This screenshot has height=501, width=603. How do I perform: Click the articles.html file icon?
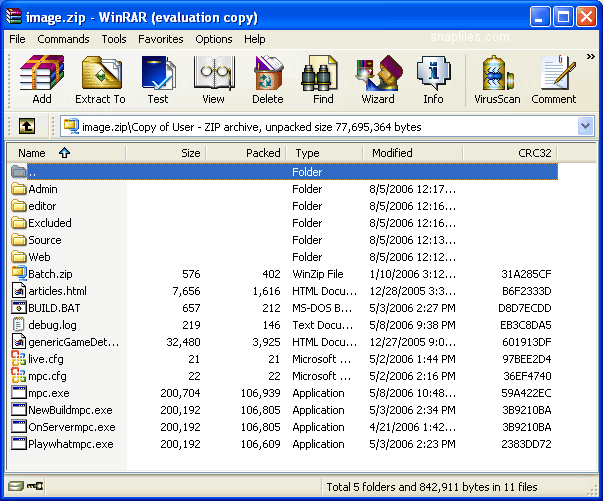[x=19, y=291]
